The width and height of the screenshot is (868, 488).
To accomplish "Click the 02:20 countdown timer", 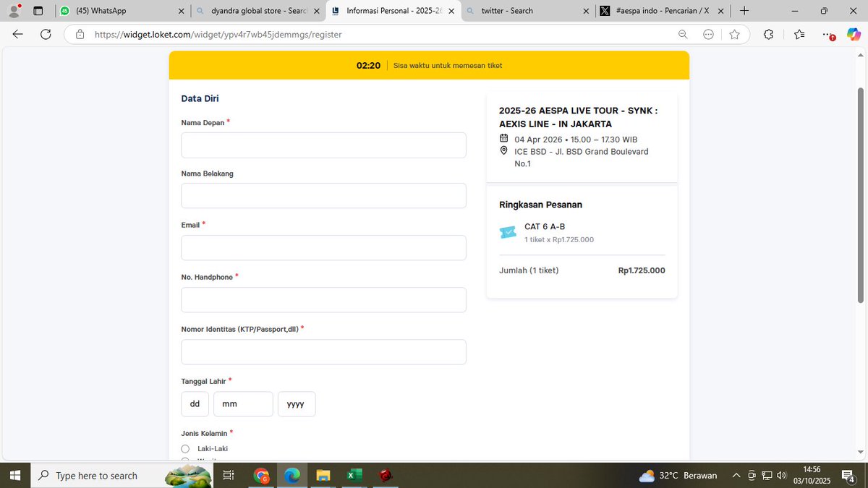I will click(368, 65).
